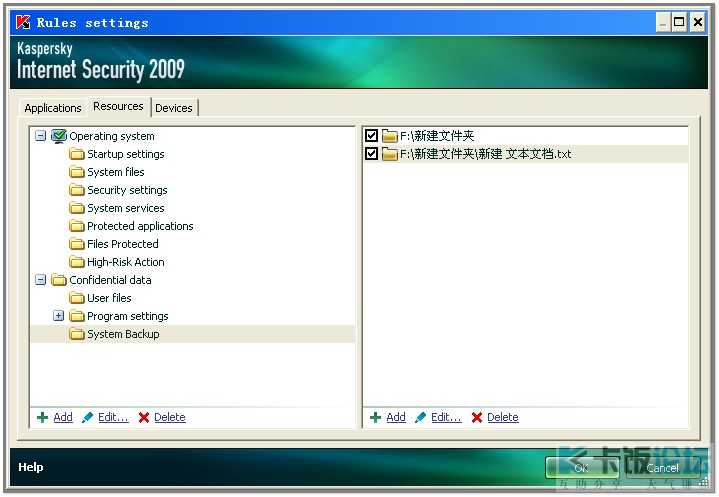Uncheck the 新建 文本文档.txt checkbox
The image size is (719, 497).
tap(371, 154)
